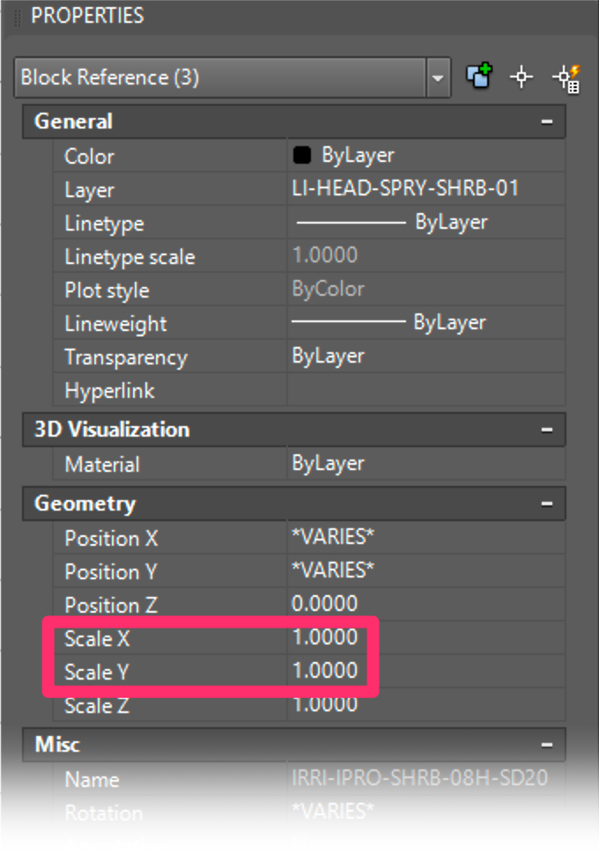Viewport: 599px width, 868px height.
Task: Click the PROPERTIES palette title
Action: tap(87, 16)
